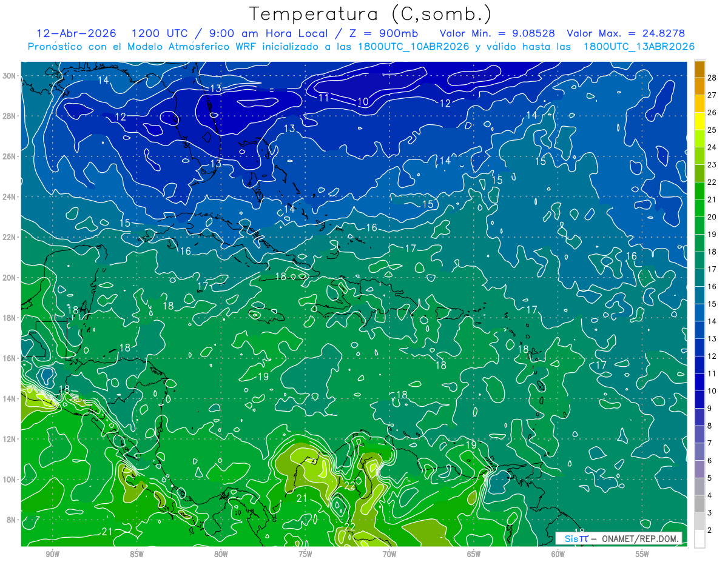Click the 1800UTC_10ABR2026 initialization time text
Screen dimensions: 728x562
tap(414, 47)
